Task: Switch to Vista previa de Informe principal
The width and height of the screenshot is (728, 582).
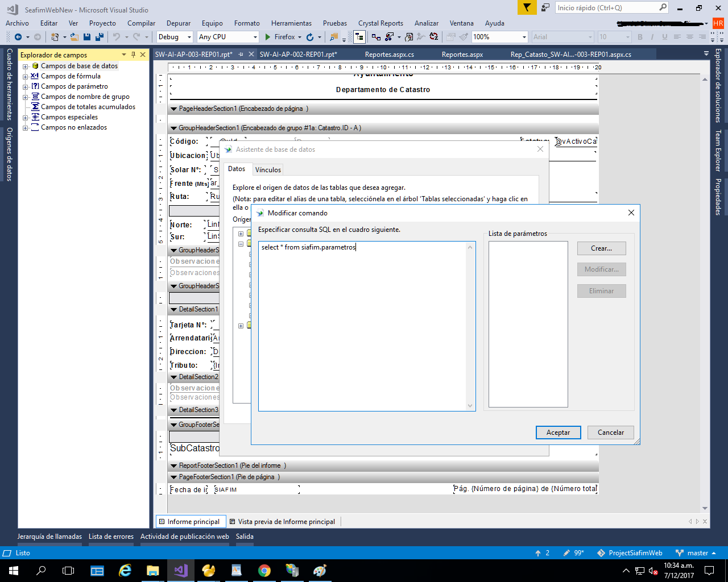Action: click(x=282, y=521)
